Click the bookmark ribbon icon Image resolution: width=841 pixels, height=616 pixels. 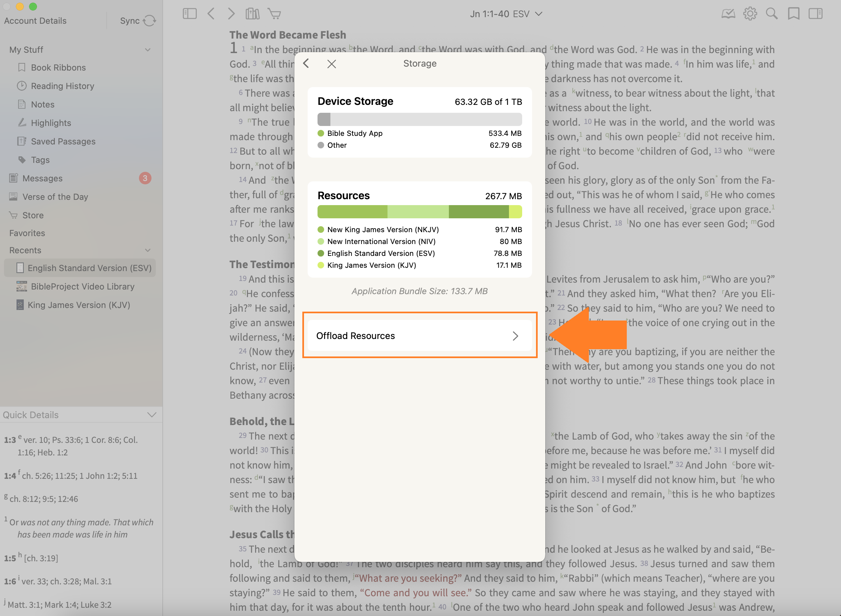click(x=793, y=14)
